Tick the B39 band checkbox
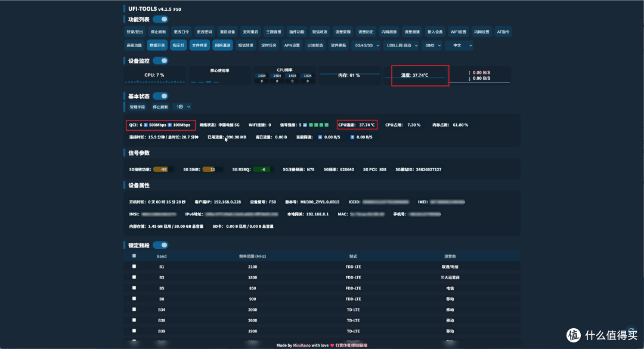The height and width of the screenshot is (349, 644). [134, 331]
